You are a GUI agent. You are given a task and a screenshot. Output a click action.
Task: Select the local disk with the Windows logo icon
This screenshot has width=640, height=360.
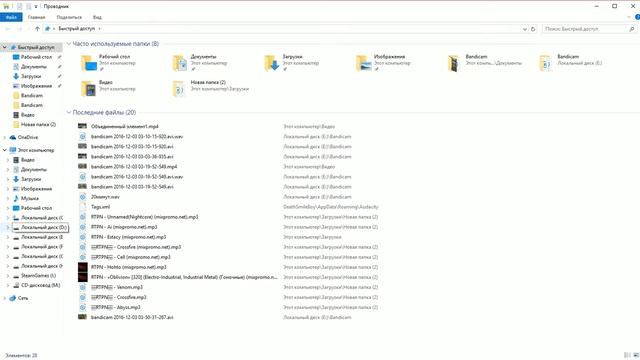[38, 218]
